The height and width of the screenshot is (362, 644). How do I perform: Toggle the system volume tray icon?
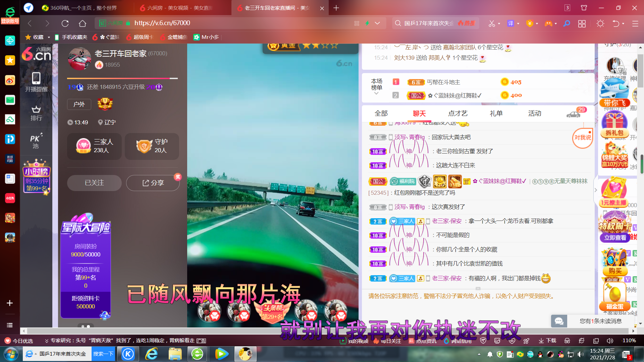(x=580, y=354)
